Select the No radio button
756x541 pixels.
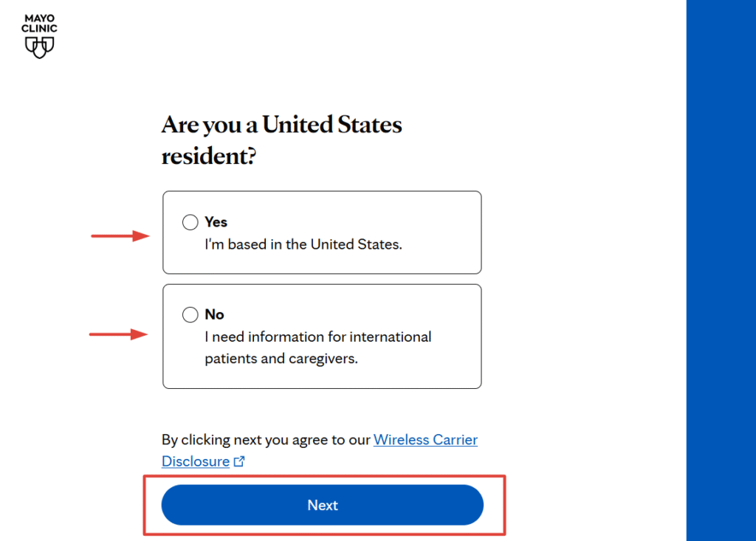tap(190, 315)
